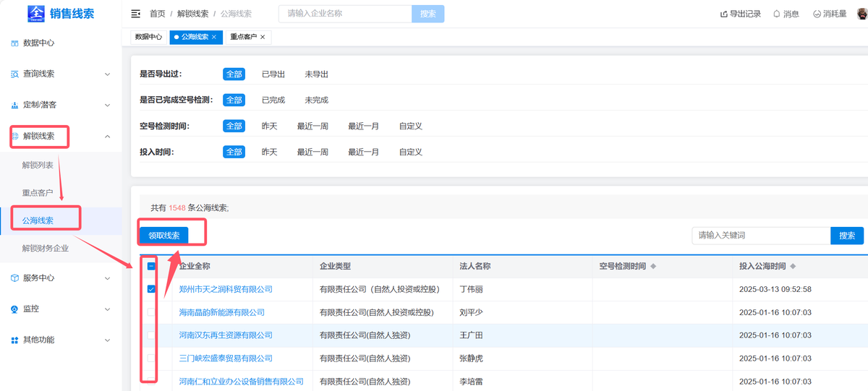
Task: Focus the 请输入关键词 search field
Action: tap(761, 236)
